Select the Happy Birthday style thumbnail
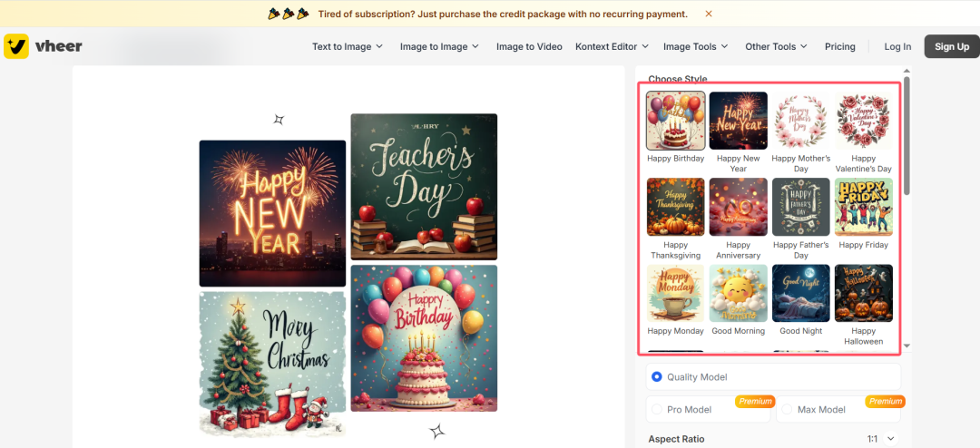Viewport: 980px width, 448px height. (676, 121)
